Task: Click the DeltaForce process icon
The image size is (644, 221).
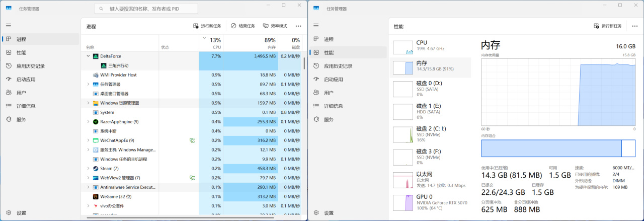Action: point(96,56)
